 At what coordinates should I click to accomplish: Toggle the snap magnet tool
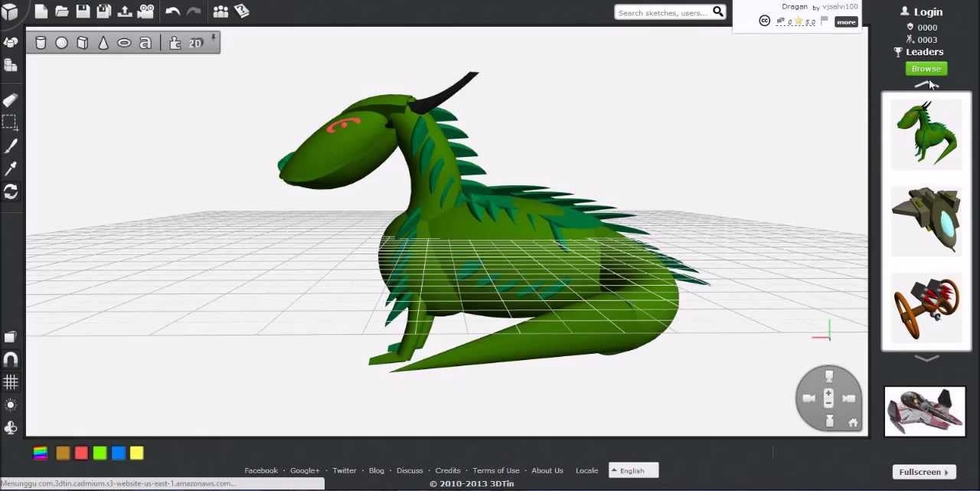tap(11, 358)
